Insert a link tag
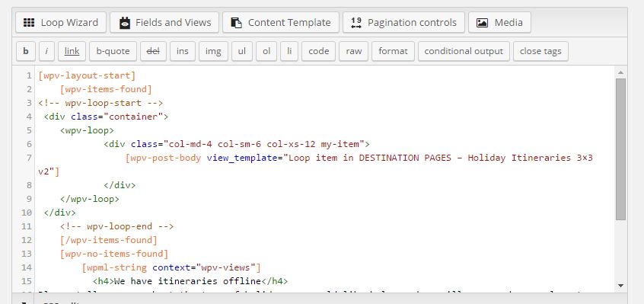 (x=72, y=51)
